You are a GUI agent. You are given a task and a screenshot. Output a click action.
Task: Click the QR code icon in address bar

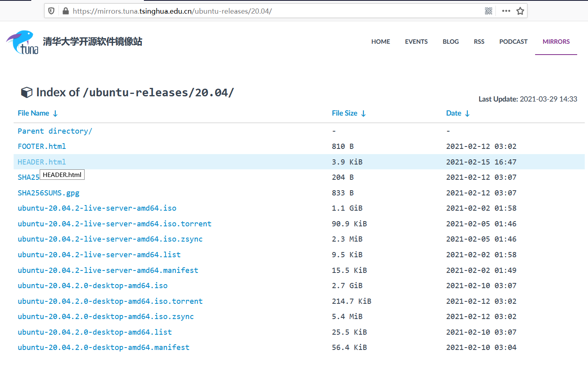[x=489, y=11]
